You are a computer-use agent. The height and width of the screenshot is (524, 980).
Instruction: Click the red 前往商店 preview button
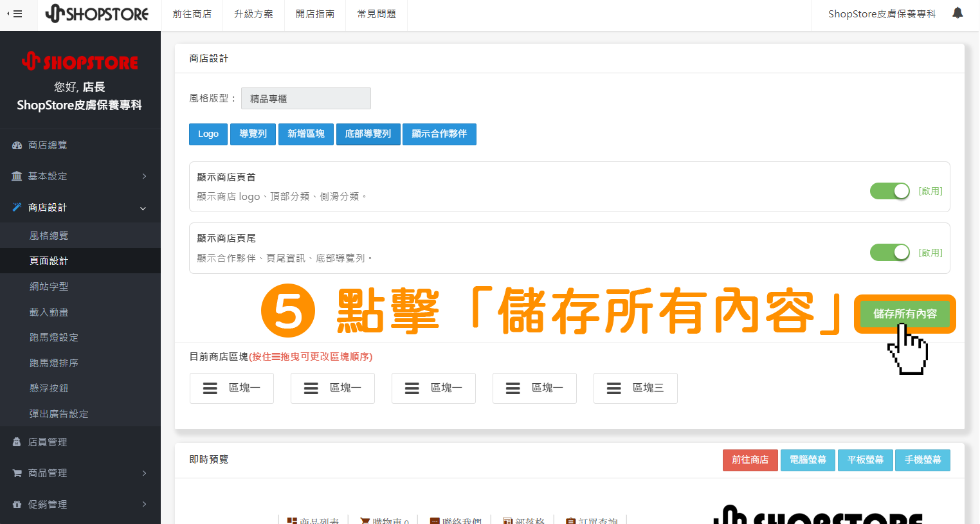coord(750,460)
